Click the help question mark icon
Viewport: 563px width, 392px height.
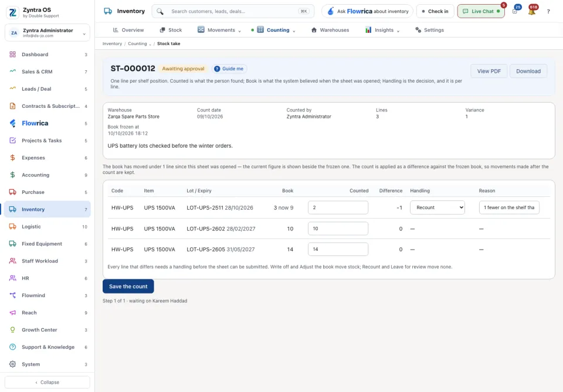click(548, 12)
